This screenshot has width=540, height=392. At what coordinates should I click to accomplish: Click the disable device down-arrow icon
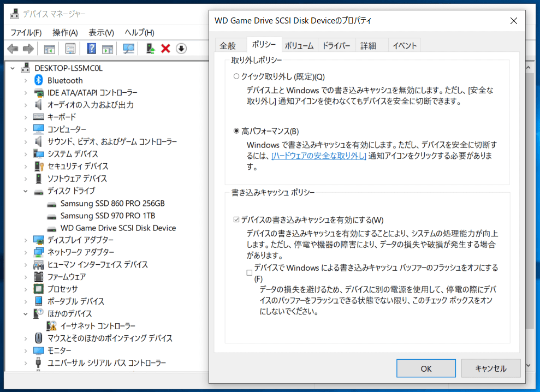pos(181,49)
